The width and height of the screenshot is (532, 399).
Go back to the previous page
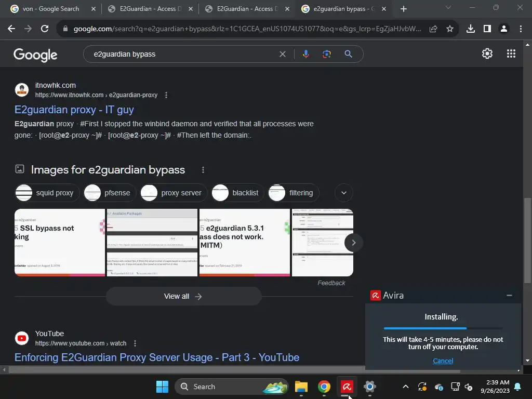tap(11, 29)
